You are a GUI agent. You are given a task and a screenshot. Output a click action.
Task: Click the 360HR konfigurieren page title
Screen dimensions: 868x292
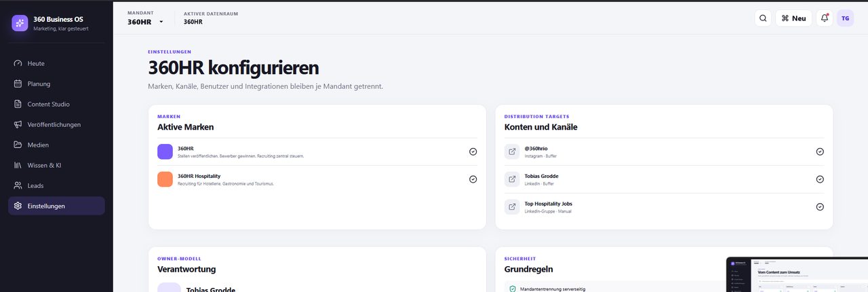[233, 68]
